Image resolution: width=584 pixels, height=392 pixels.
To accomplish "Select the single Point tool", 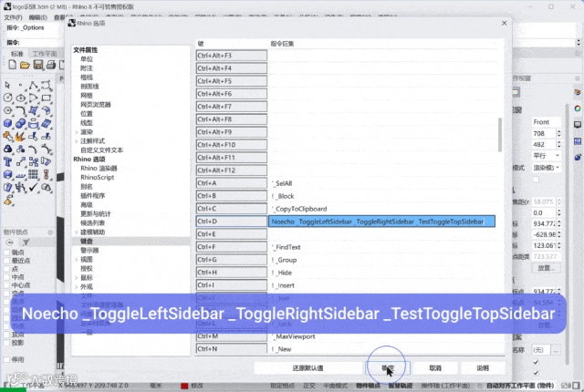I will 20,85.
